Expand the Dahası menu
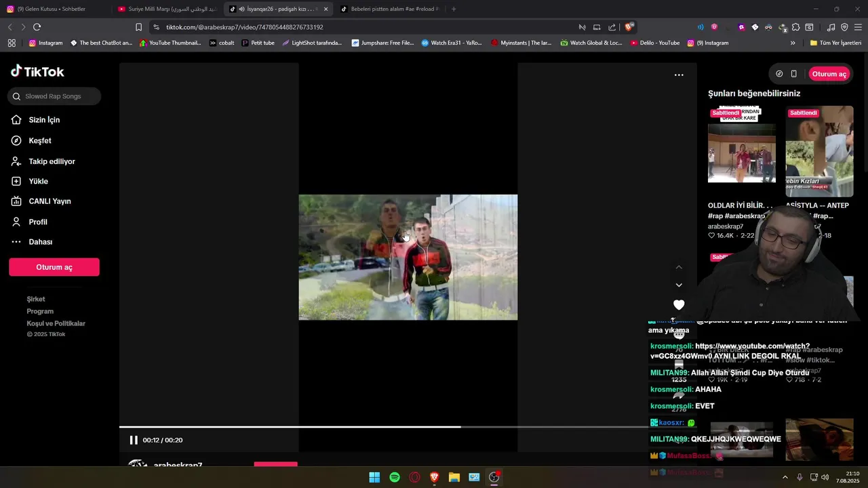The height and width of the screenshot is (488, 868). click(x=40, y=242)
